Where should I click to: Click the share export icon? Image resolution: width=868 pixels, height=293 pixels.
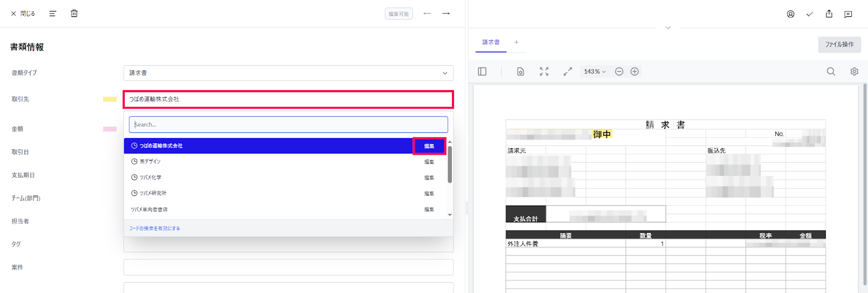coord(829,14)
